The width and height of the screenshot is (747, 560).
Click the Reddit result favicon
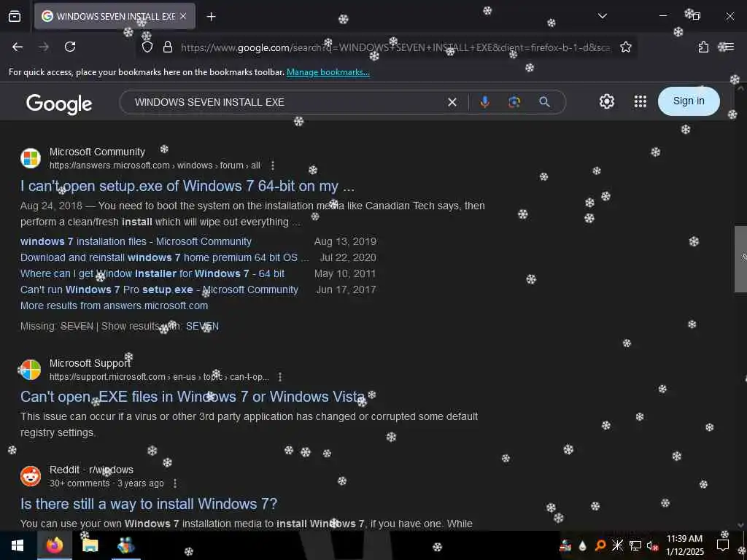[31, 475]
